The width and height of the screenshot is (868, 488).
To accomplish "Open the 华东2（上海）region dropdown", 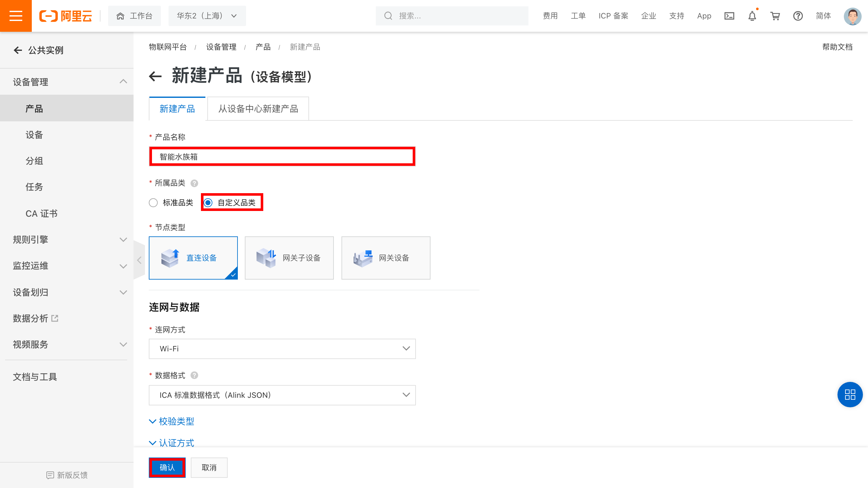I will [x=207, y=16].
